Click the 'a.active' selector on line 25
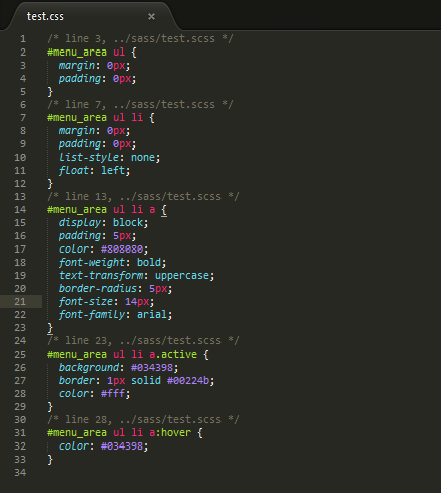Viewport: 442px width, 493px height. pos(173,354)
